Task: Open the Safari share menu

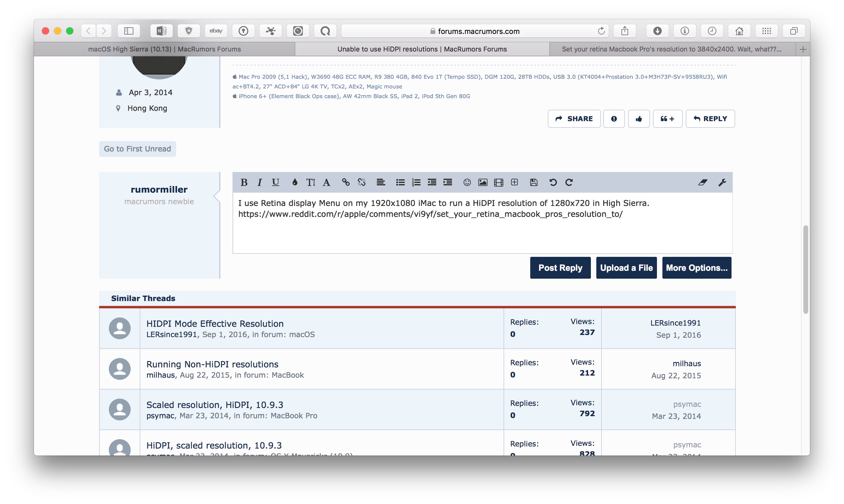Action: (x=625, y=31)
